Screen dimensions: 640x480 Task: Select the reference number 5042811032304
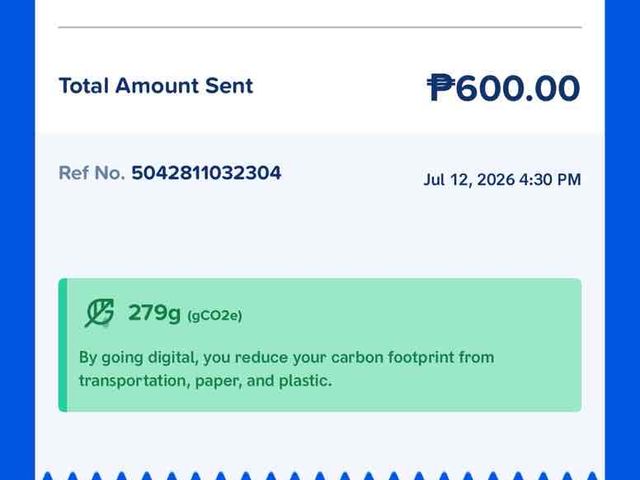coord(206,173)
